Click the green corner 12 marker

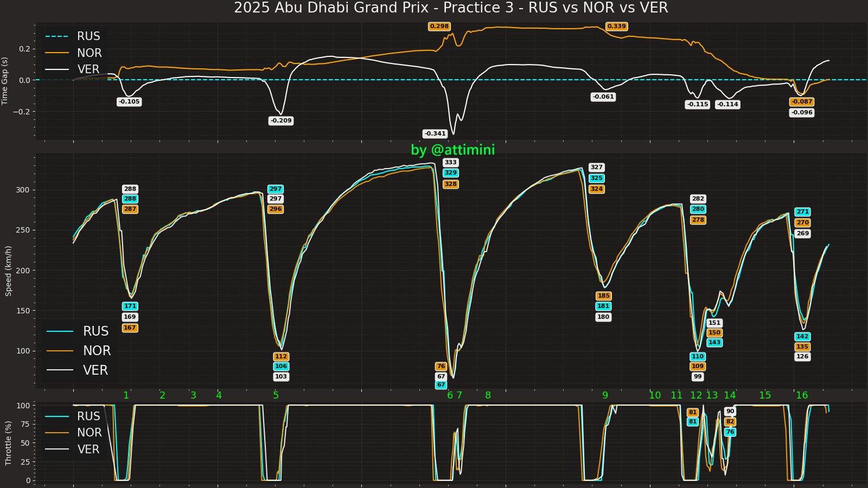[x=696, y=396]
